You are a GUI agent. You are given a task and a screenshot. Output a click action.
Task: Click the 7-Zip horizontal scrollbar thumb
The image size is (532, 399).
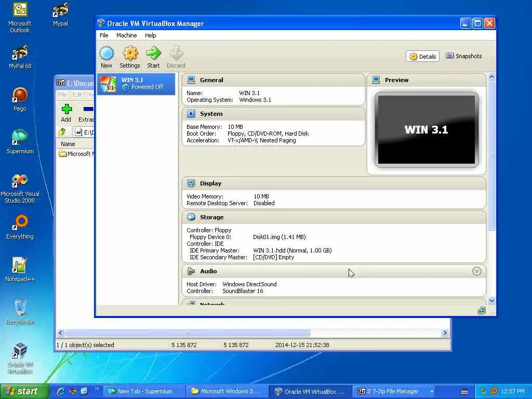(188, 333)
